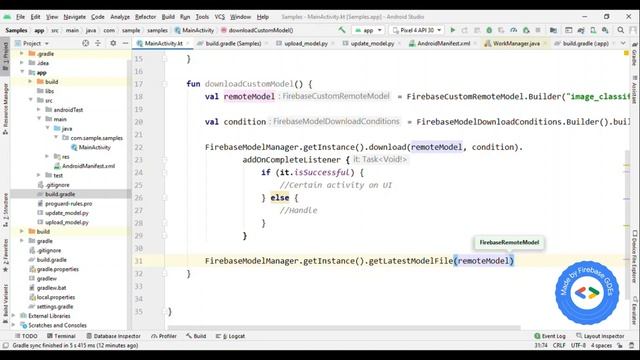
Task: Open the VCS menu
Action: click(220, 17)
